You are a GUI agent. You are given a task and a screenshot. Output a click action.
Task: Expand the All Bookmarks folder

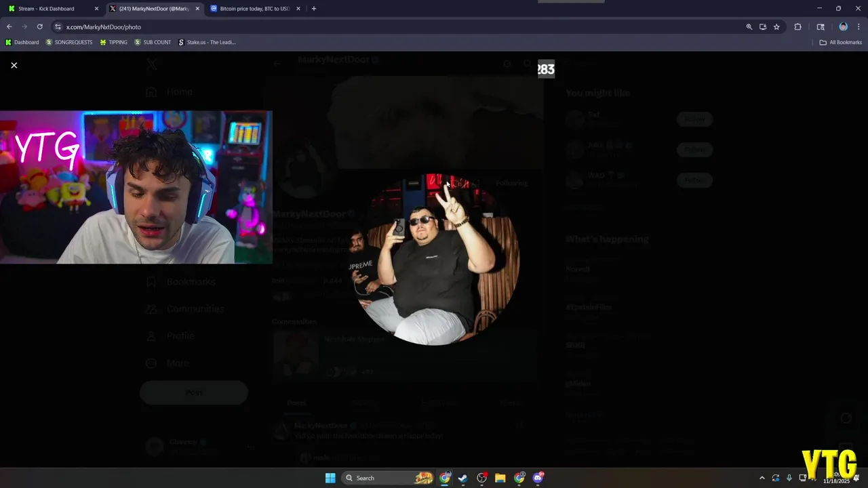pos(840,42)
